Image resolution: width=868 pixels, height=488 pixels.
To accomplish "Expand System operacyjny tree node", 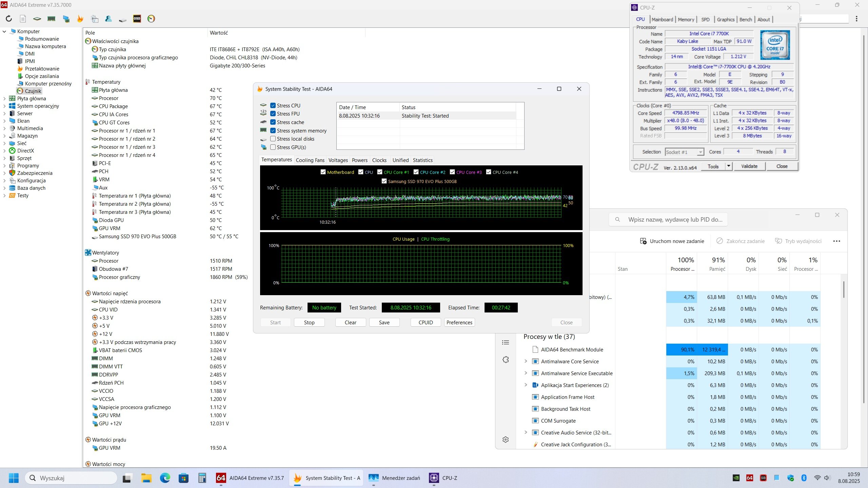I will (4, 106).
